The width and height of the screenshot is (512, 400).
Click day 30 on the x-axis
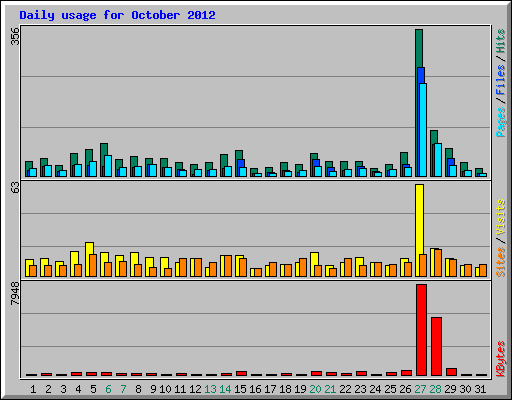pos(465,389)
